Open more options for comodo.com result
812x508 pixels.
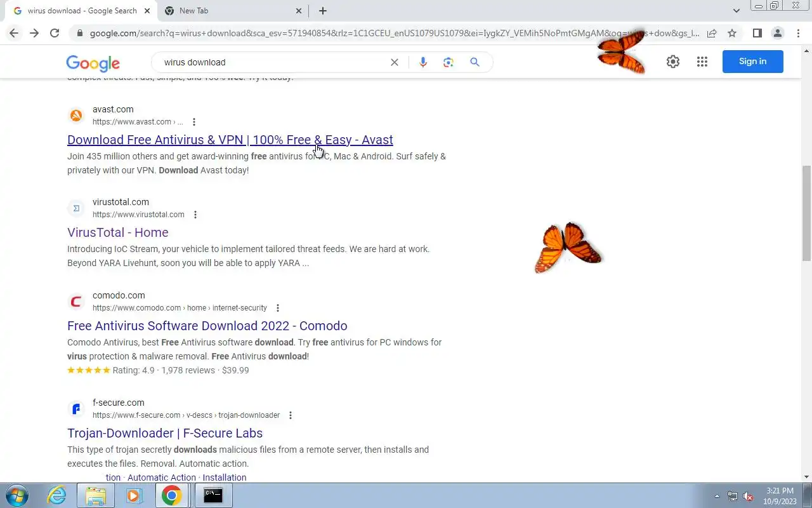pyautogui.click(x=277, y=308)
